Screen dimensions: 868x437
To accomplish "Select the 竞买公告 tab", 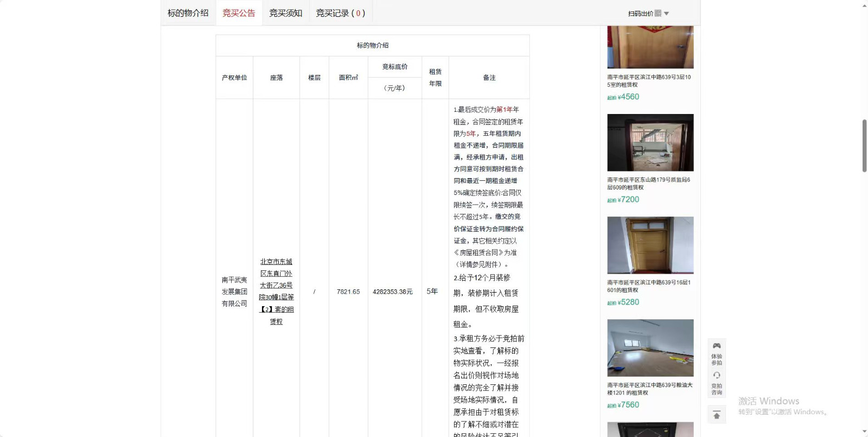I will (239, 13).
